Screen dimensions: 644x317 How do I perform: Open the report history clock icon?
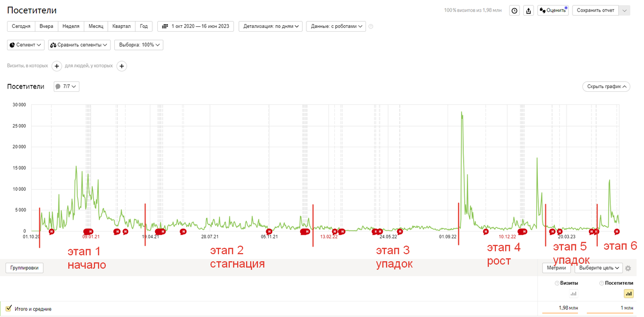[514, 10]
